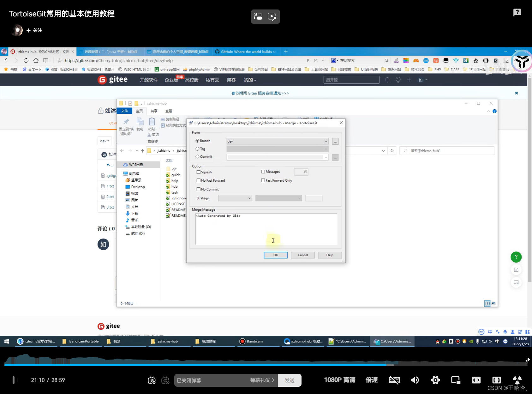Click the browser reload icon
532x394 pixels.
[x=26, y=60]
